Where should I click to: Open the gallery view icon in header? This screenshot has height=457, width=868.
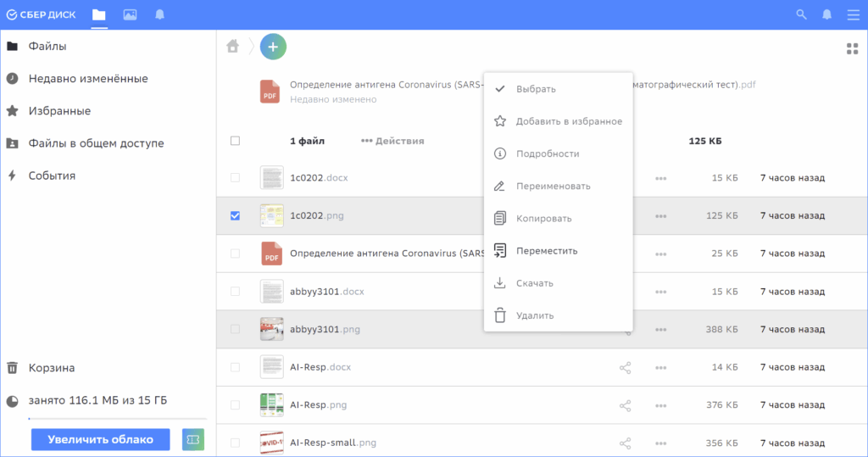130,14
